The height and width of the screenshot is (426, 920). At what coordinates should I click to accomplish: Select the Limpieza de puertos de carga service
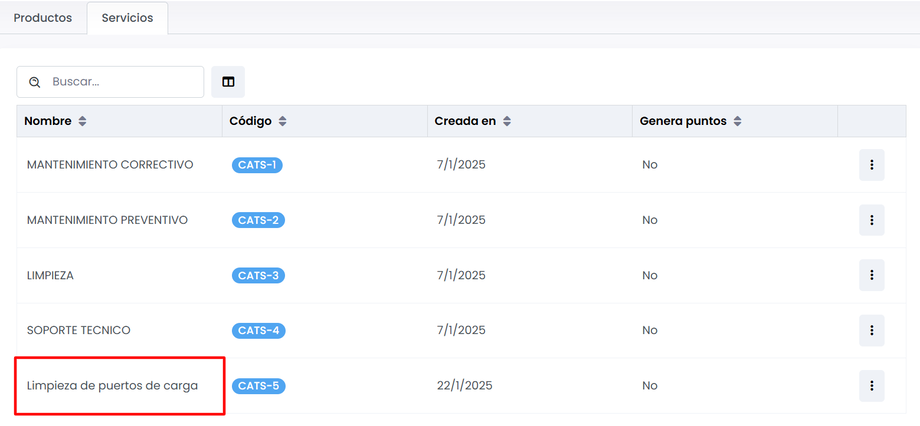click(112, 385)
